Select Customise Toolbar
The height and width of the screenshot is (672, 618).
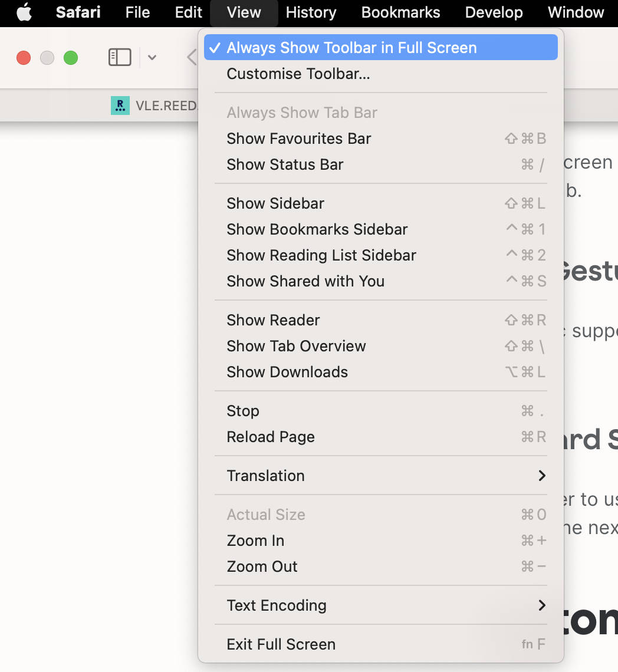(x=298, y=74)
